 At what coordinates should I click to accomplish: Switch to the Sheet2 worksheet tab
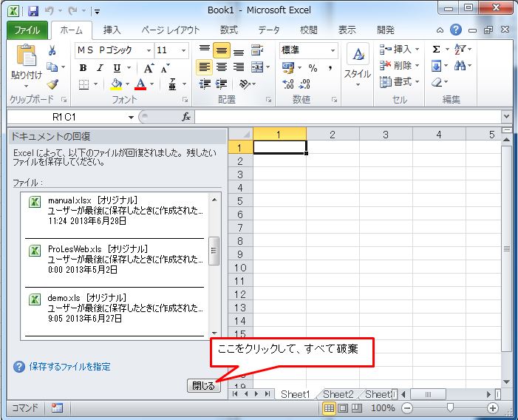coord(338,394)
